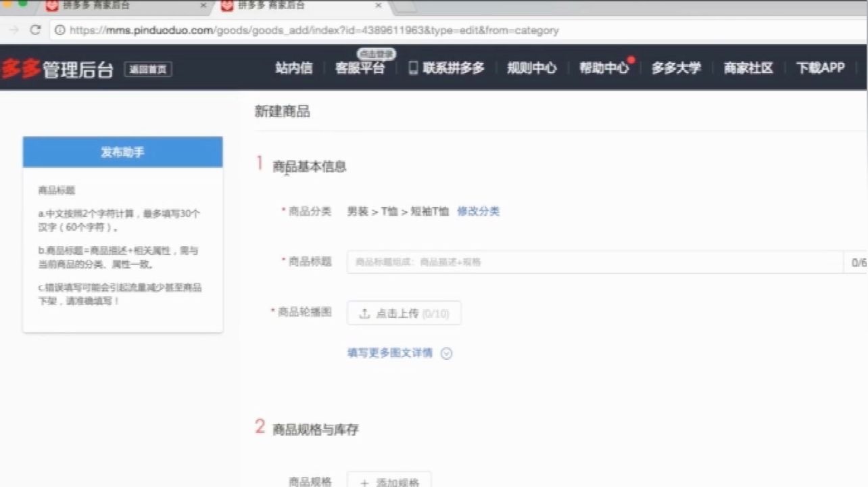Open 规则中心 in the navigation bar
Image resolution: width=868 pixels, height=487 pixels.
click(532, 68)
